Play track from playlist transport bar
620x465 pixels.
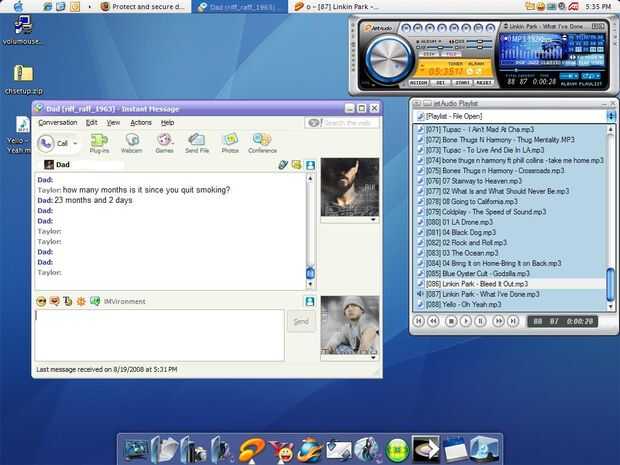pyautogui.click(x=466, y=321)
